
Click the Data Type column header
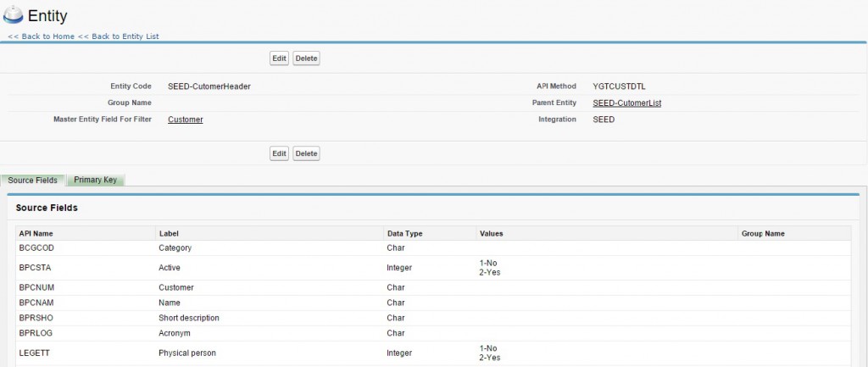(x=405, y=233)
